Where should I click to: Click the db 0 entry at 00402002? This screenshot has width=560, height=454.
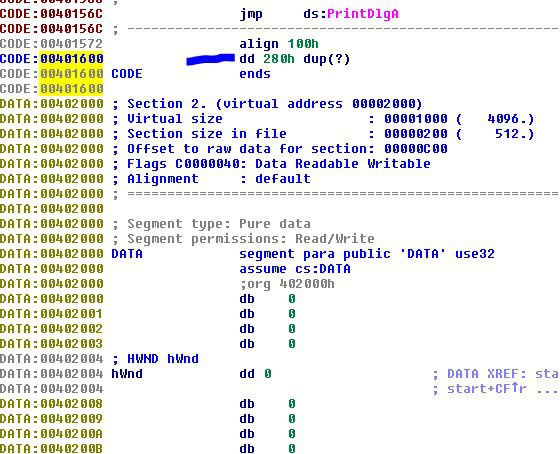267,329
